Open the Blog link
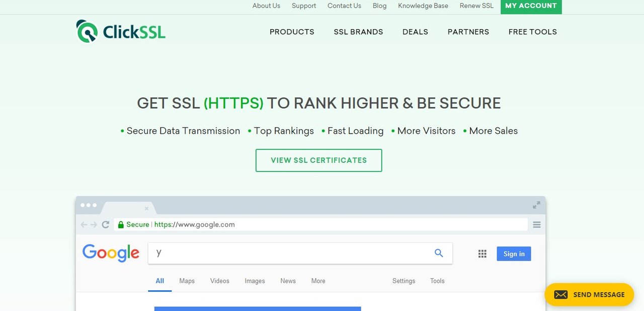 (x=380, y=6)
